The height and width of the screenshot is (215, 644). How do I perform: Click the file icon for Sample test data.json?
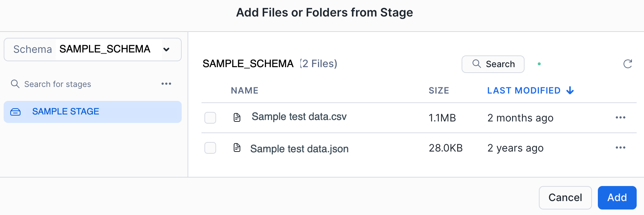click(237, 148)
